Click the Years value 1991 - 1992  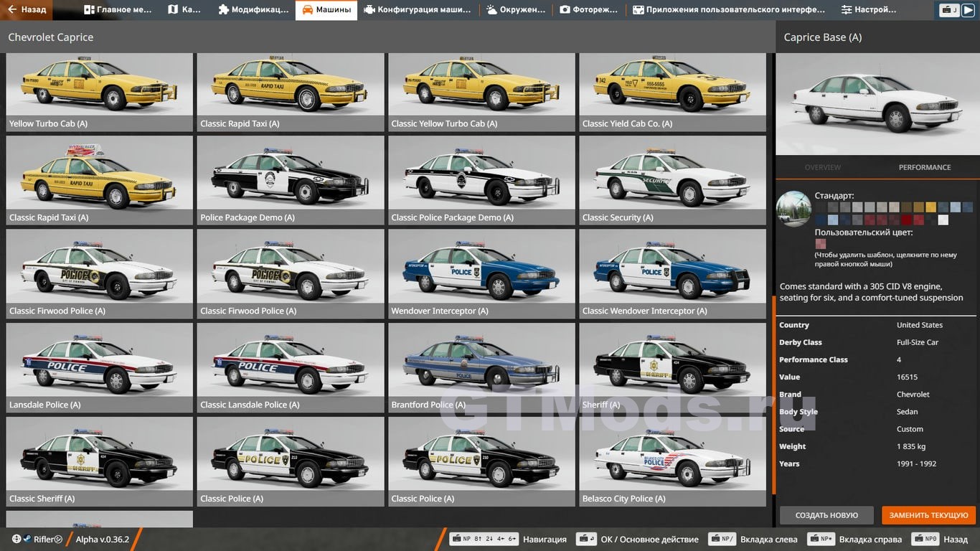click(917, 463)
